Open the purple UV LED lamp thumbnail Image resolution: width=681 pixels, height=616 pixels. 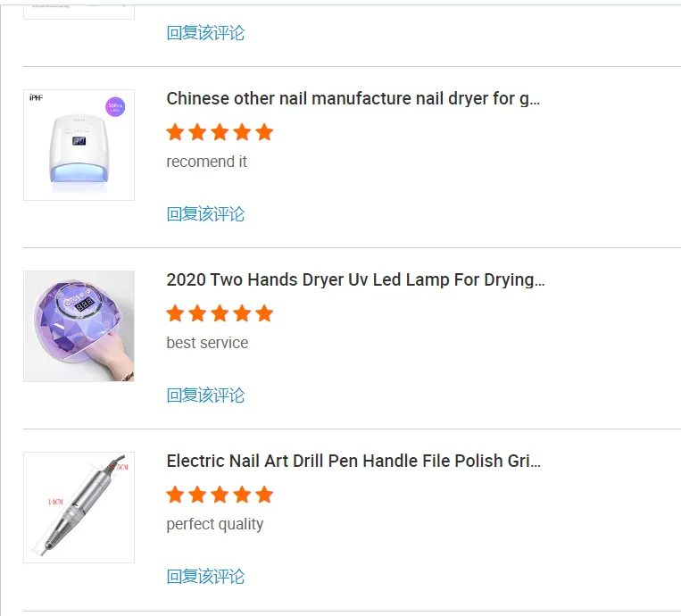click(x=79, y=326)
